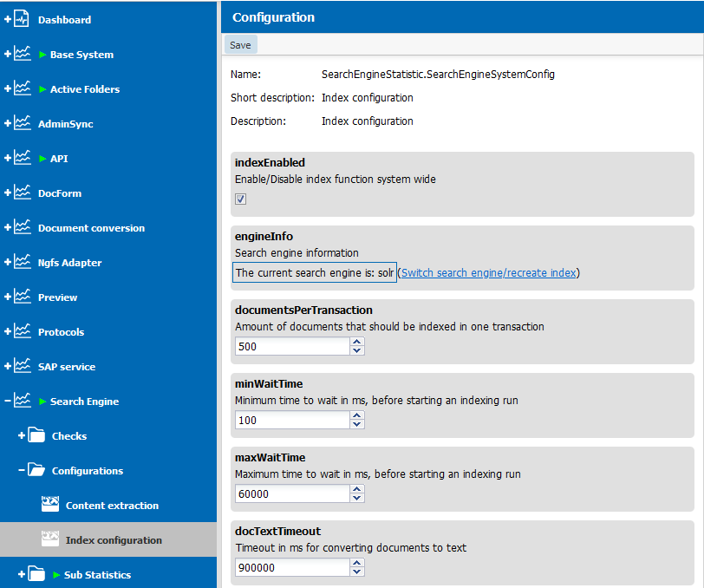Click green status arrow beside Search Engine
The width and height of the screenshot is (704, 588).
42,402
